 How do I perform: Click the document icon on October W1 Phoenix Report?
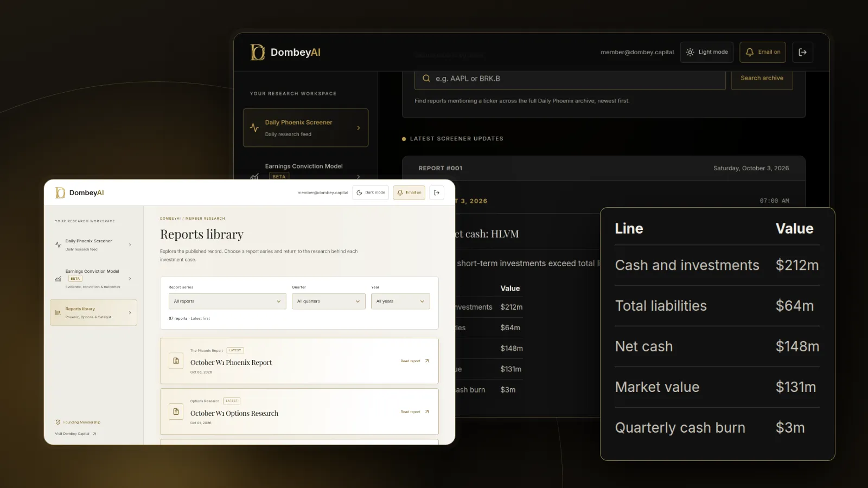(x=176, y=361)
